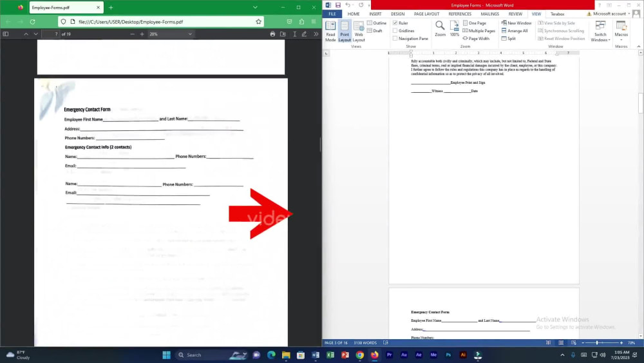The height and width of the screenshot is (363, 644).
Task: Collapse the Word ribbon
Action: pyautogui.click(x=639, y=46)
